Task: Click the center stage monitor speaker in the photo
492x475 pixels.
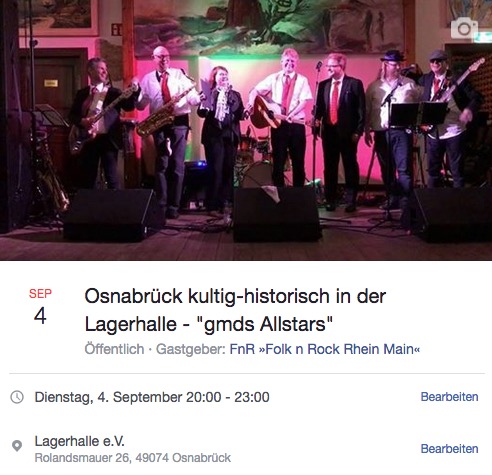Action: [x=276, y=214]
